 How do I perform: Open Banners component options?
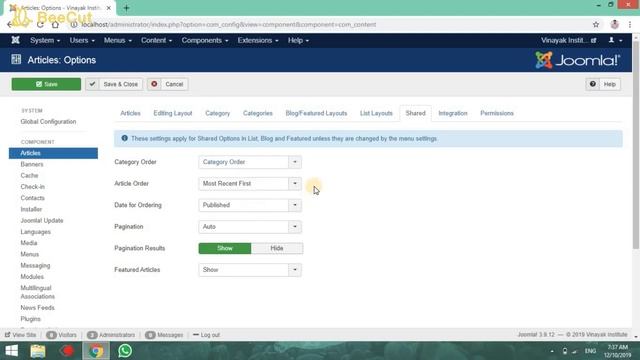point(32,164)
